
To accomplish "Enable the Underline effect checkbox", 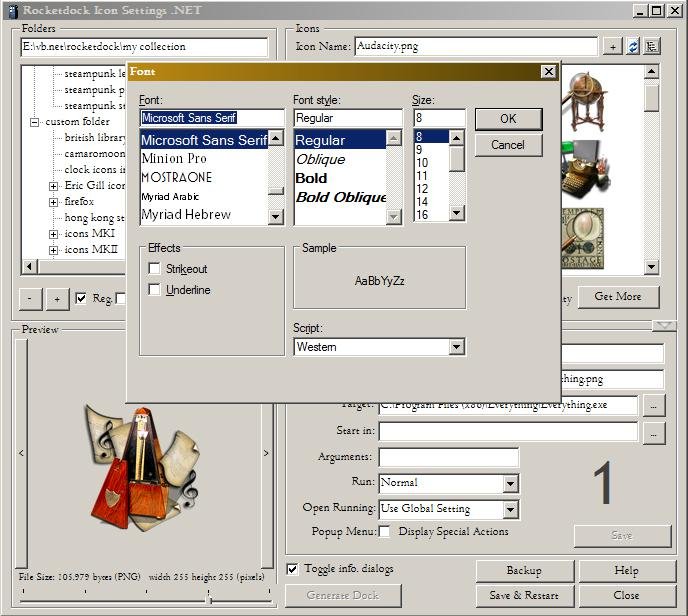I will (154, 289).
